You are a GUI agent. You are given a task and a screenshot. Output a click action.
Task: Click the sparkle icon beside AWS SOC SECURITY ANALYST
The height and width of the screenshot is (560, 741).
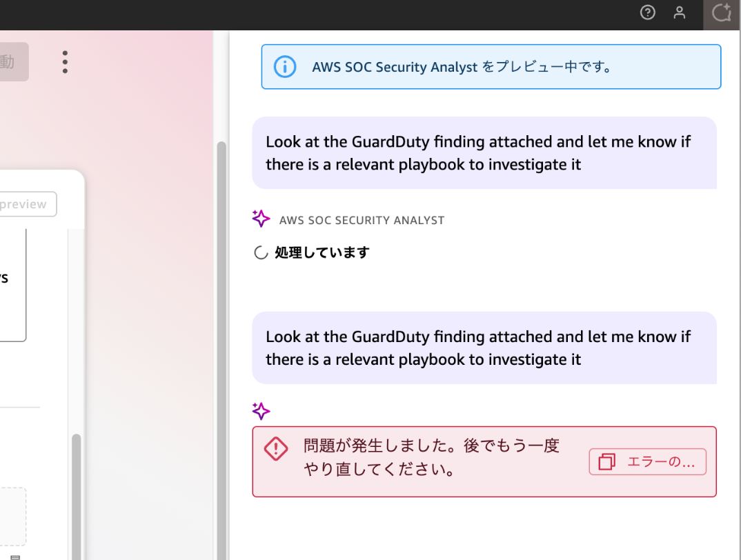(261, 219)
